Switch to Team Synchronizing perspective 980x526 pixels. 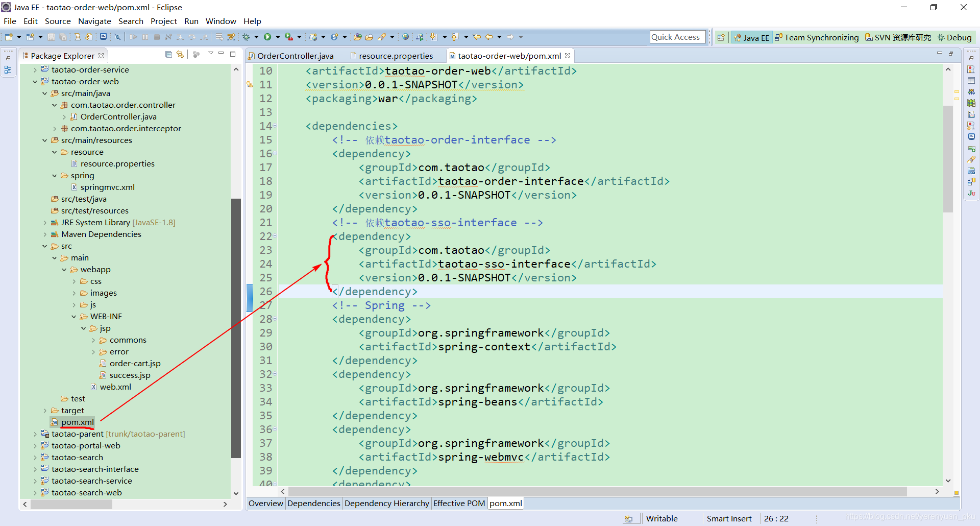pyautogui.click(x=817, y=37)
